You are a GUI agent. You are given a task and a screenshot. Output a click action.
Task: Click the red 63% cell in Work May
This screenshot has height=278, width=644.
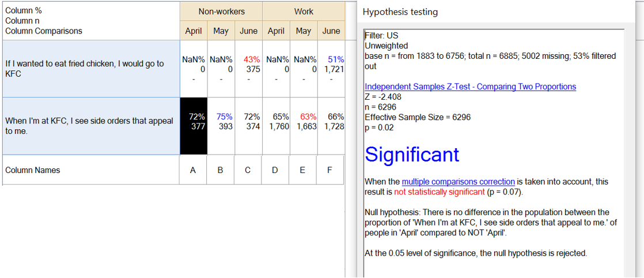point(304,126)
